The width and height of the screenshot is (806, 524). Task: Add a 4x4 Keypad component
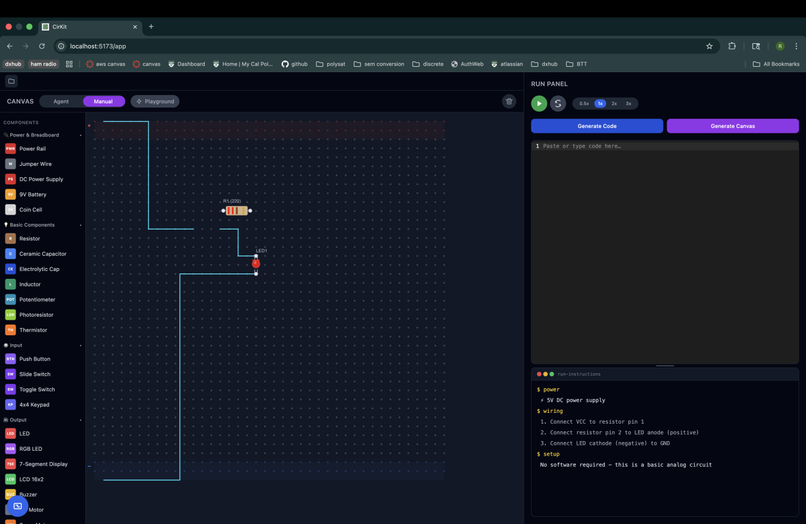point(34,405)
